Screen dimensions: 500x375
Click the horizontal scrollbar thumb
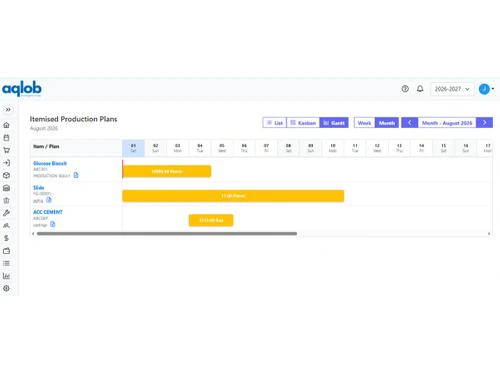167,234
